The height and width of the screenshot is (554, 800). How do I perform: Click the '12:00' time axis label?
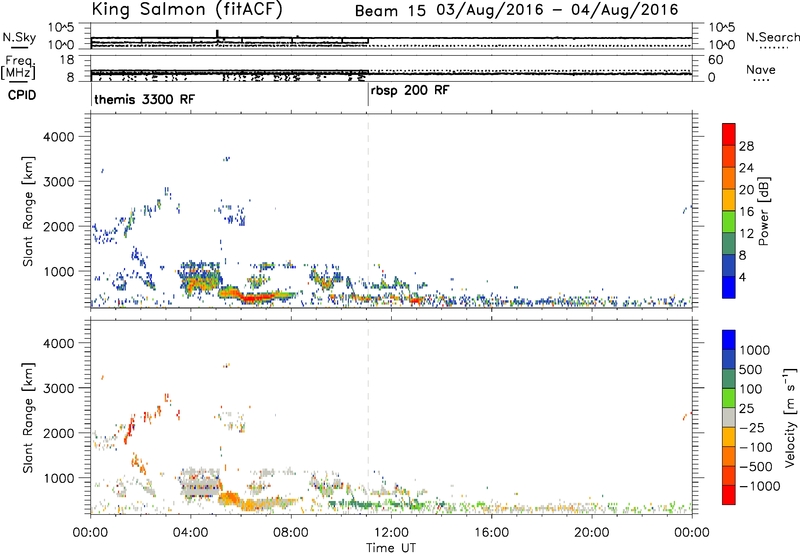(x=391, y=533)
